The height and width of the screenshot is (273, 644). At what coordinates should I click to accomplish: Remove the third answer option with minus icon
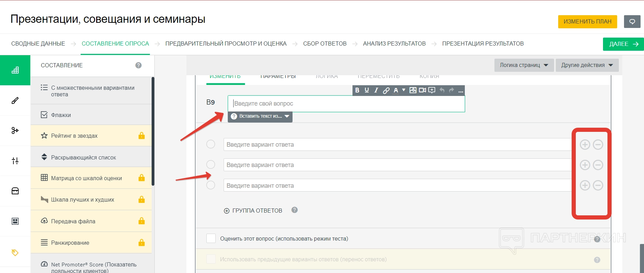point(598,185)
